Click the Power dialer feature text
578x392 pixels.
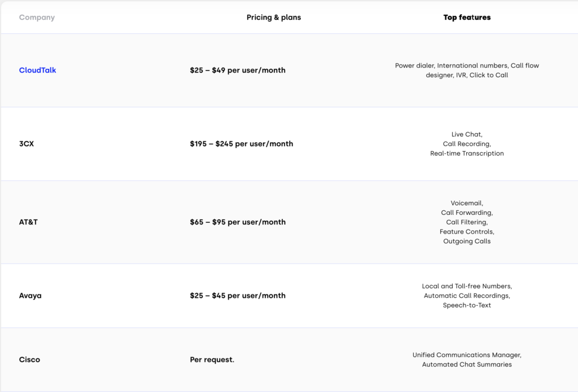pos(414,65)
